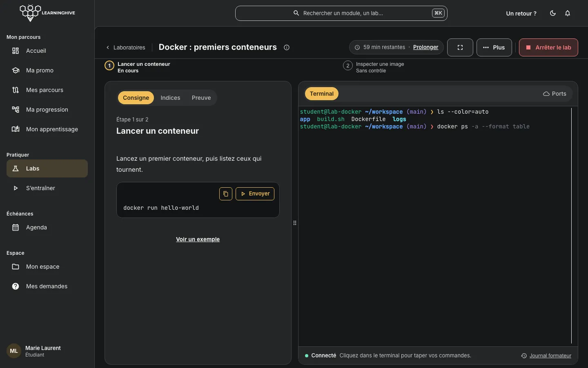Select step 2 Inspecter une image
This screenshot has width=588, height=368.
[x=374, y=67]
